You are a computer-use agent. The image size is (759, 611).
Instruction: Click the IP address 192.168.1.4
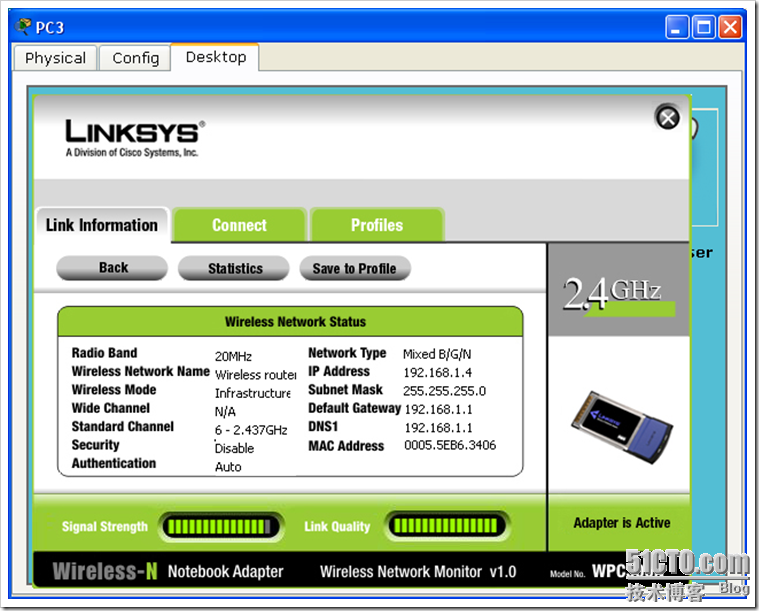(438, 372)
